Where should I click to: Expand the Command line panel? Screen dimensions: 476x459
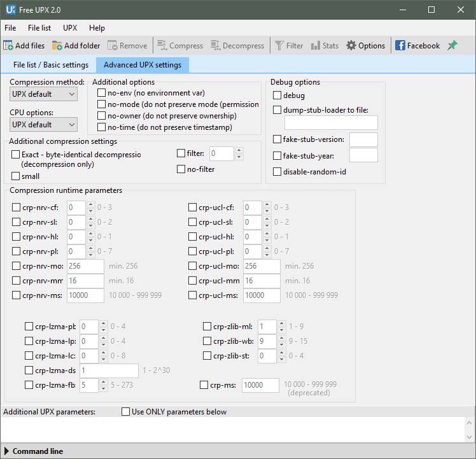click(x=7, y=451)
